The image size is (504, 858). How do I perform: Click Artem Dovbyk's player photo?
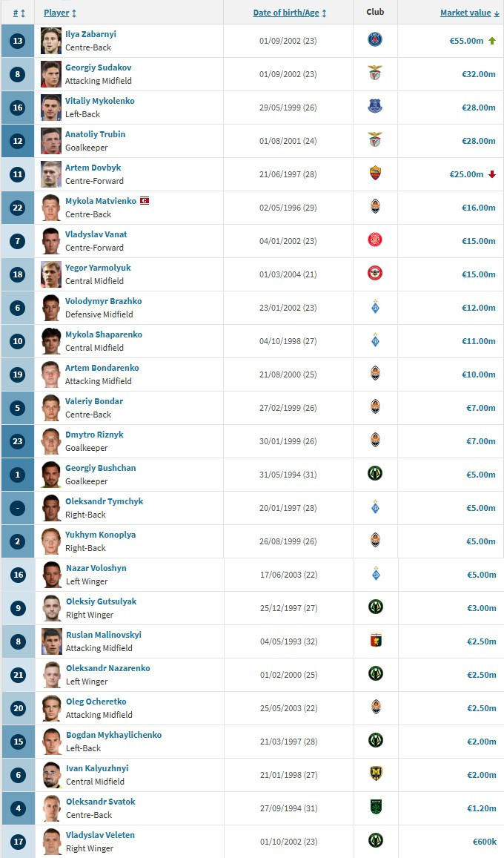pyautogui.click(x=51, y=174)
